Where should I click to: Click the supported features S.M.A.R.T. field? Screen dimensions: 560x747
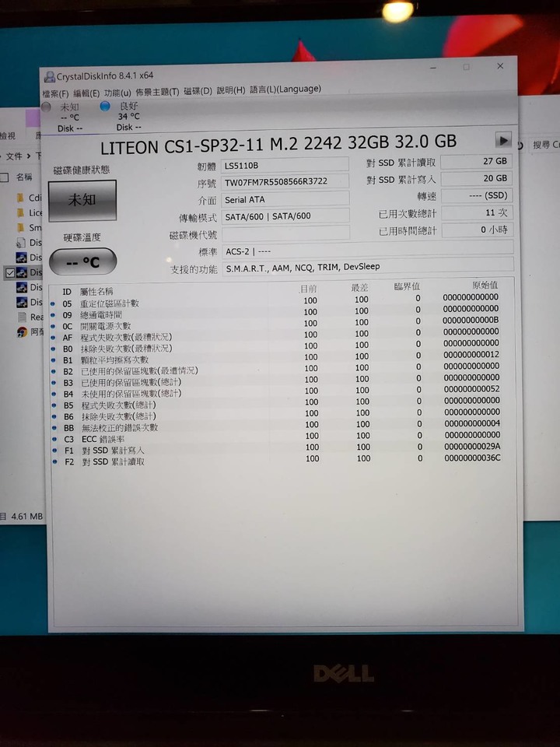[368, 267]
